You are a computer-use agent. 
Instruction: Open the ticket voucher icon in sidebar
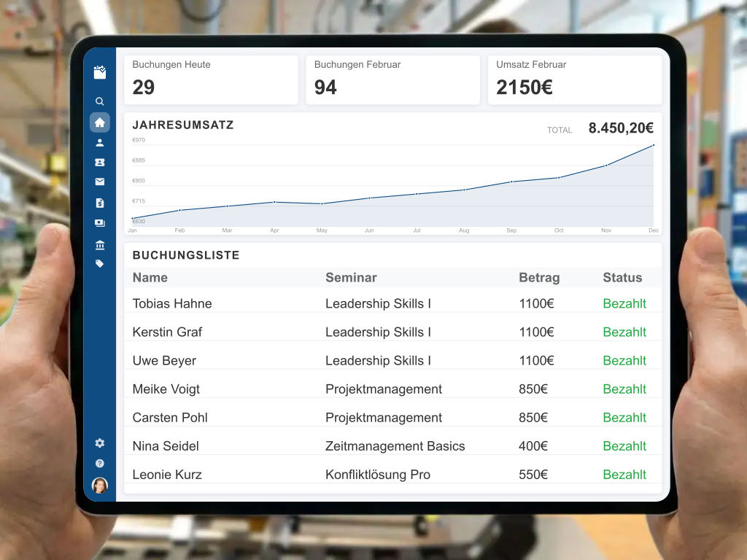point(100,163)
